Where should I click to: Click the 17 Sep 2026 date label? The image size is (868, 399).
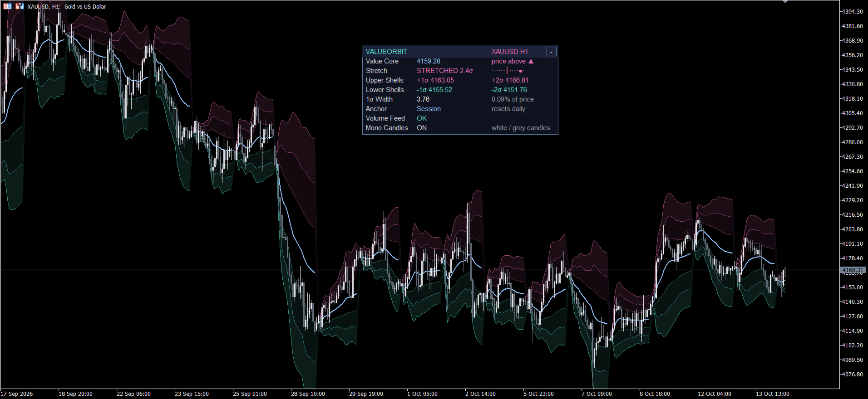click(x=17, y=394)
